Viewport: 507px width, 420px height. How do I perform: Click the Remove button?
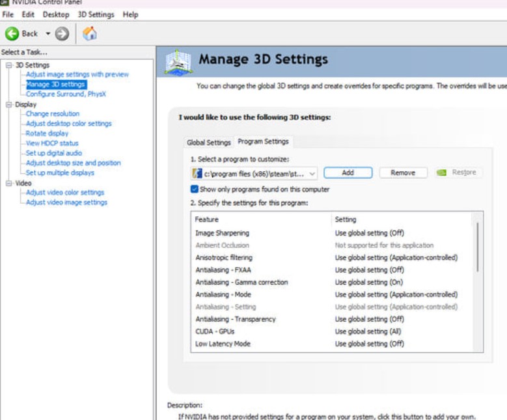coord(403,173)
